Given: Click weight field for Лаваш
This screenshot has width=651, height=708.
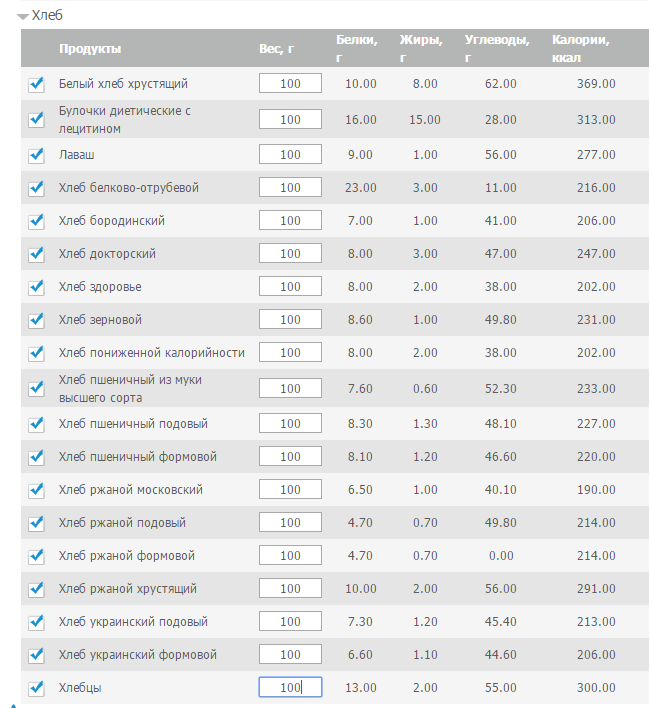Looking at the screenshot, I should coord(290,155).
